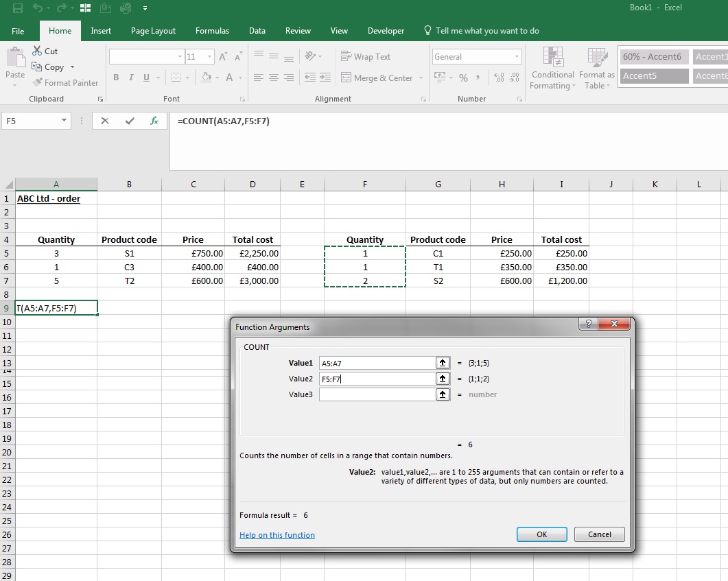The width and height of the screenshot is (728, 581).
Task: Open the Fill Color dropdown arrow
Action: click(217, 78)
